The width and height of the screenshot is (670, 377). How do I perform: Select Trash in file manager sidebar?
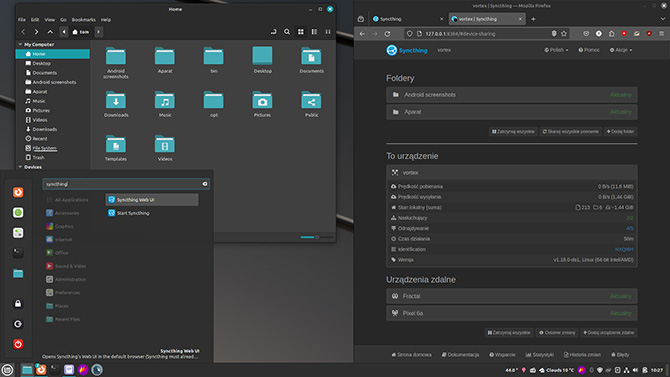click(35, 158)
